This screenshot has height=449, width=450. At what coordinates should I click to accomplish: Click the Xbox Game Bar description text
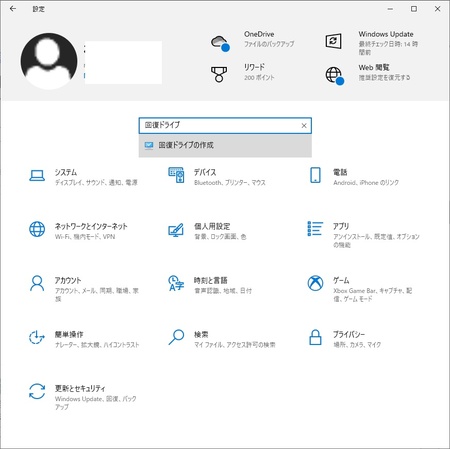point(373,295)
